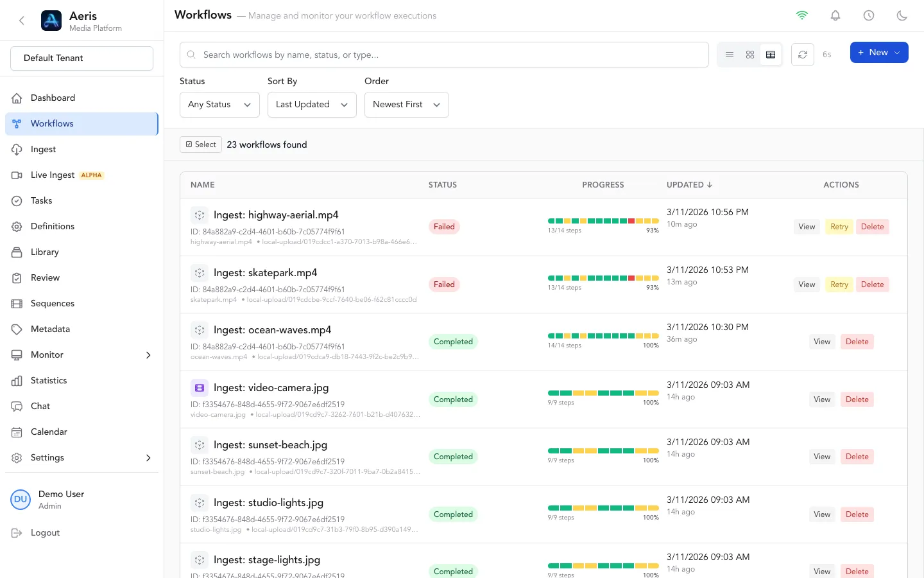Open the Last Updated sort dropdown
Screen dimensions: 924x578
312,105
